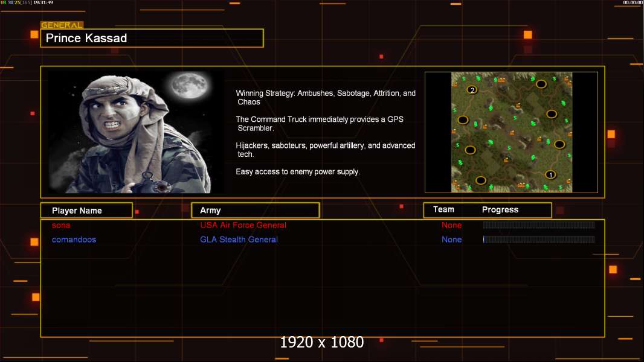Click the Team column header
The image size is (644, 362).
443,209
